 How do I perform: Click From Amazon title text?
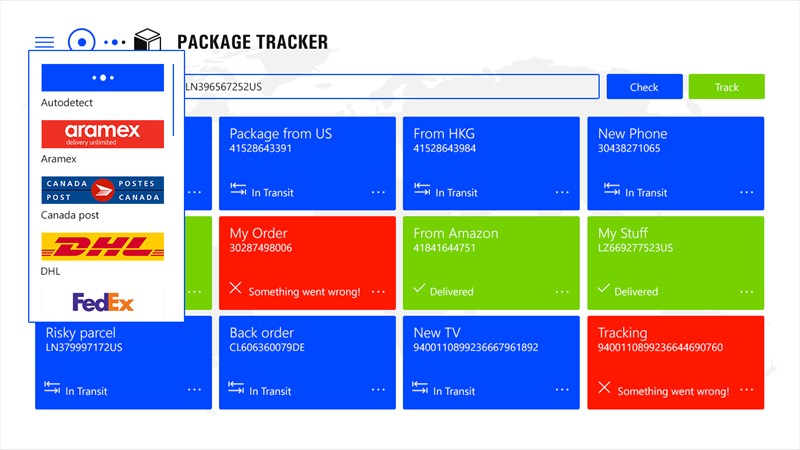point(456,233)
